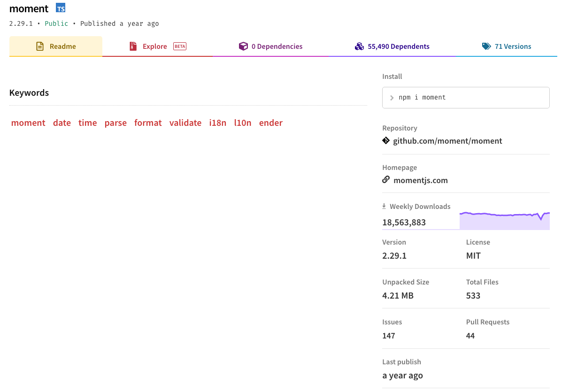Screen dimensions: 577x392
Task: Click the Repository section label
Action: click(400, 128)
